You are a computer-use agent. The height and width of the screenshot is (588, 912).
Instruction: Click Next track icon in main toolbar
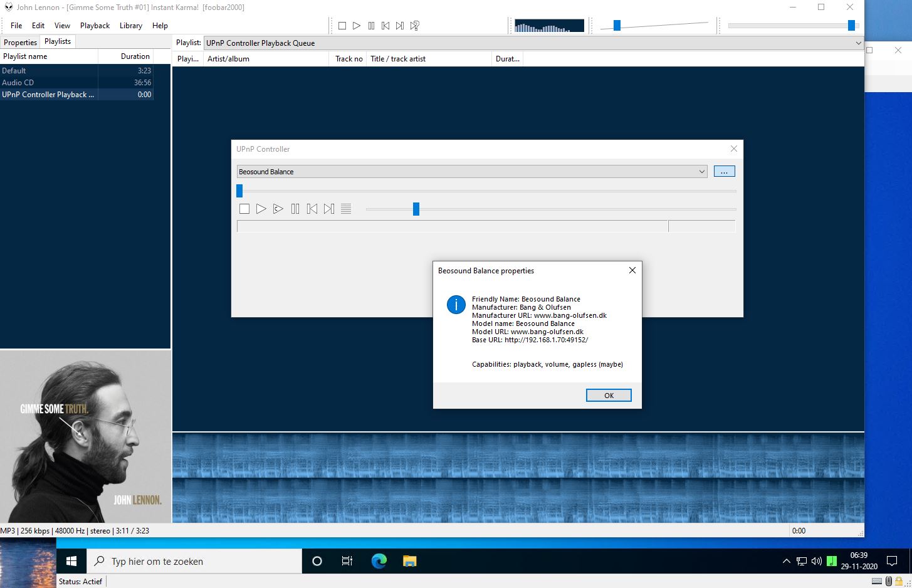[400, 26]
